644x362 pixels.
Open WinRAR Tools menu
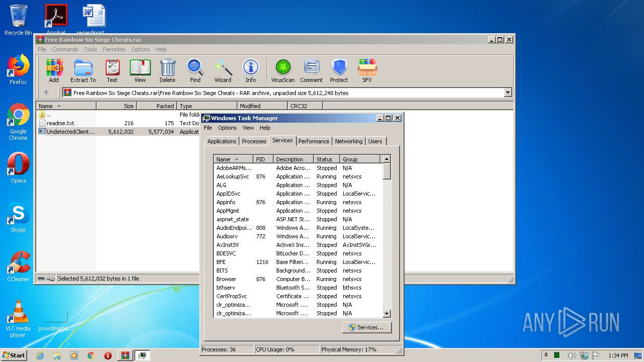coord(91,49)
